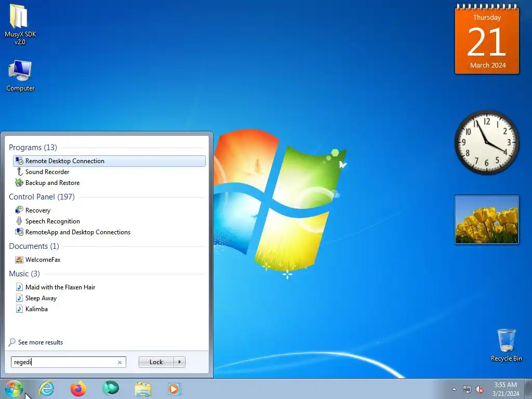Select the Computer desktop icon
The width and height of the screenshot is (532, 399).
point(20,76)
